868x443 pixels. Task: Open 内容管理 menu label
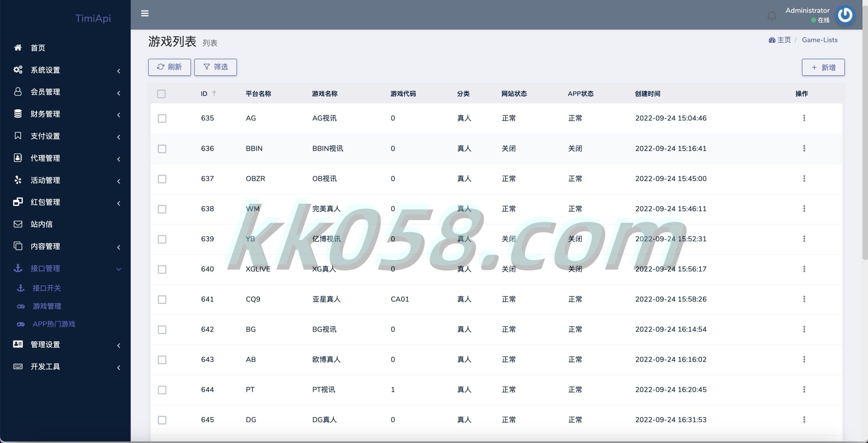[x=45, y=246]
